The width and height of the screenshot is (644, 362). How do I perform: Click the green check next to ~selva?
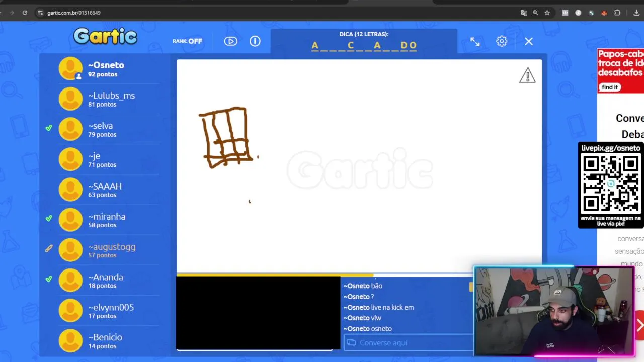click(x=49, y=128)
